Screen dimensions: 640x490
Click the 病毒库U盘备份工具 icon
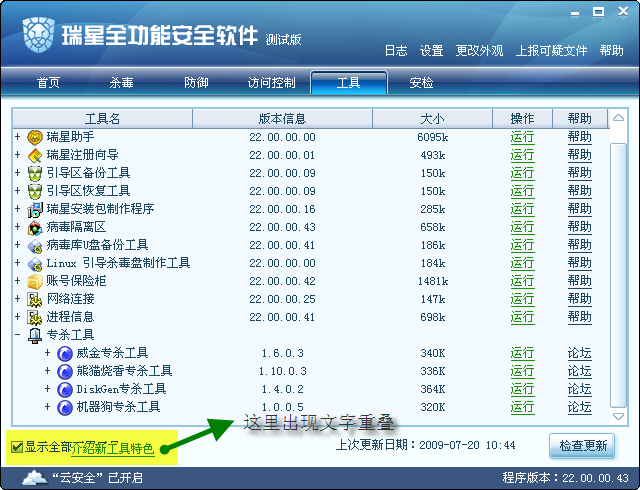coord(35,245)
